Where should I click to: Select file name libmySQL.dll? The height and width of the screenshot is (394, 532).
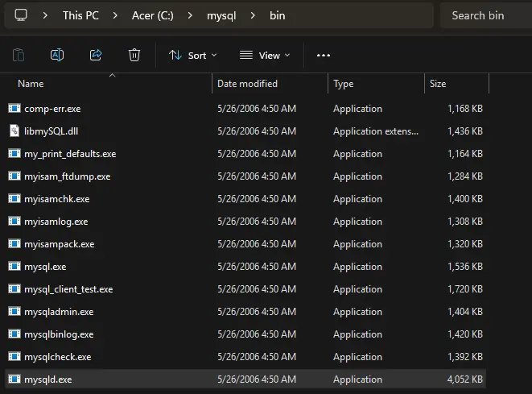coord(52,131)
